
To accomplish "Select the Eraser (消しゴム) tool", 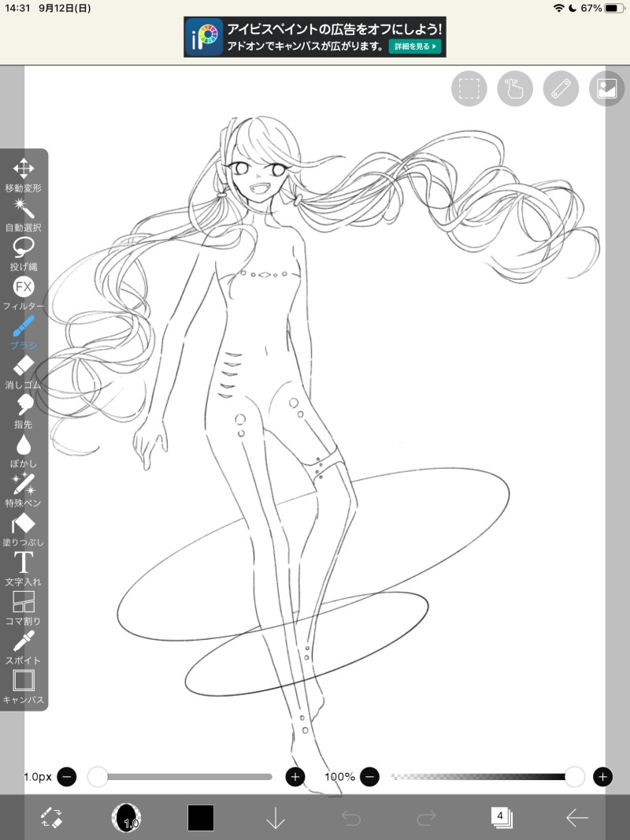I will pyautogui.click(x=24, y=372).
